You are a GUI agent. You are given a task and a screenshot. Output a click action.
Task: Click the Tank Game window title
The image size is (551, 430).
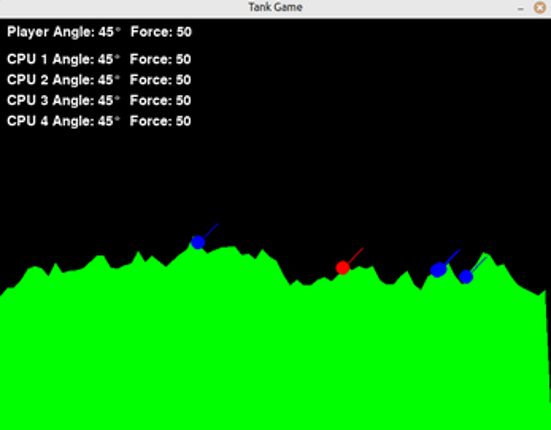pyautogui.click(x=276, y=7)
